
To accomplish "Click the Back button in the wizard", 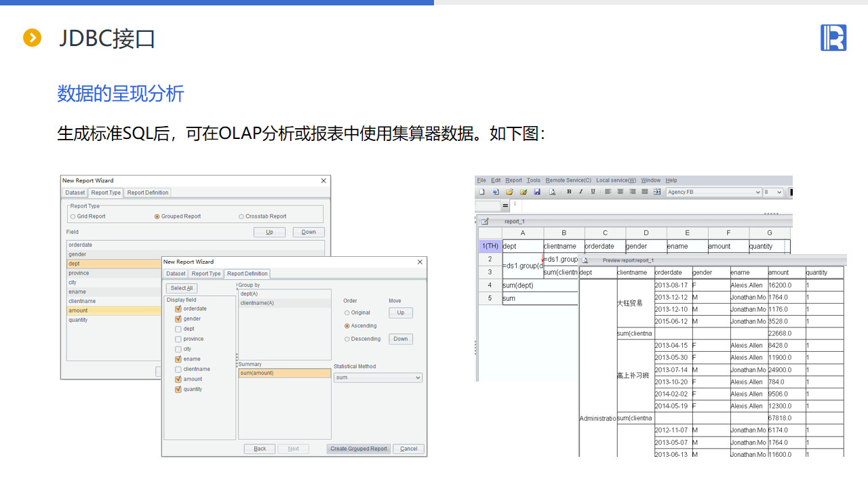I will [260, 449].
